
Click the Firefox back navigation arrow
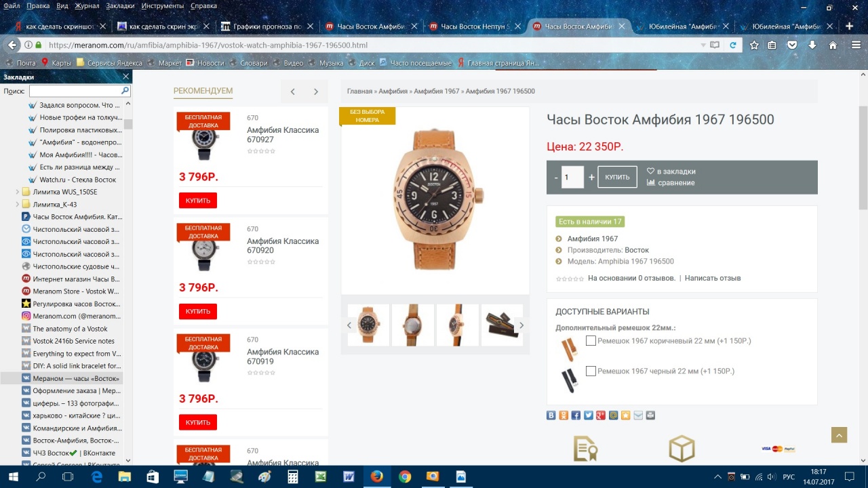pyautogui.click(x=12, y=45)
